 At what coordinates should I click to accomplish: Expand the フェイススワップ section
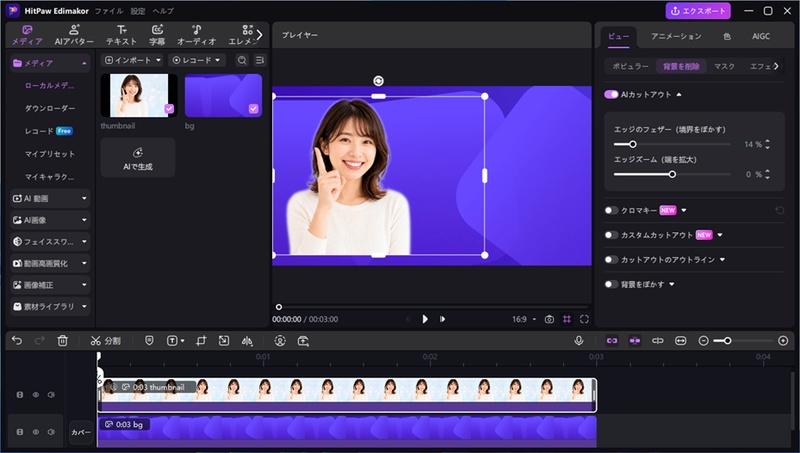50,242
